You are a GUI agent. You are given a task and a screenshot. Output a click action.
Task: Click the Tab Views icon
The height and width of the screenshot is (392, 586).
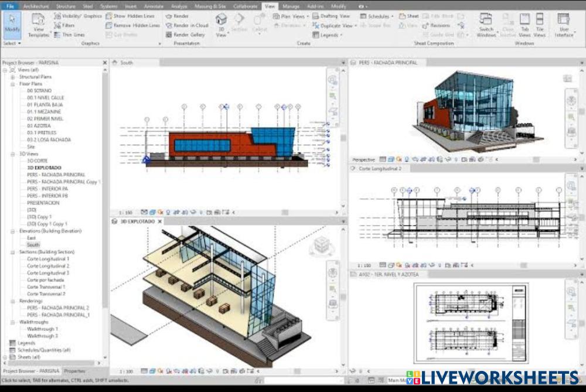524,23
